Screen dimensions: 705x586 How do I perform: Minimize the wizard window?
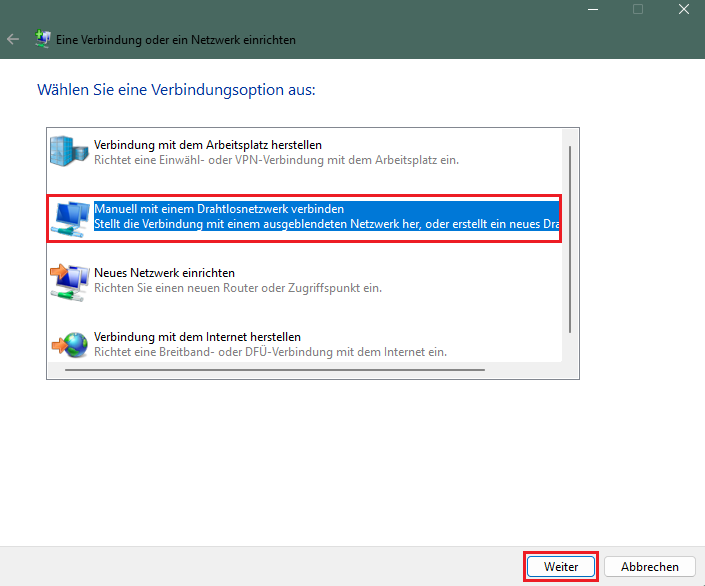click(x=593, y=9)
